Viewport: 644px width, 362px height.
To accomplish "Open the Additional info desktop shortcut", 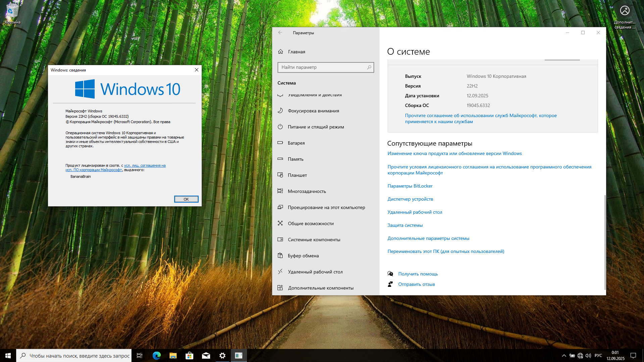I will 625,16.
